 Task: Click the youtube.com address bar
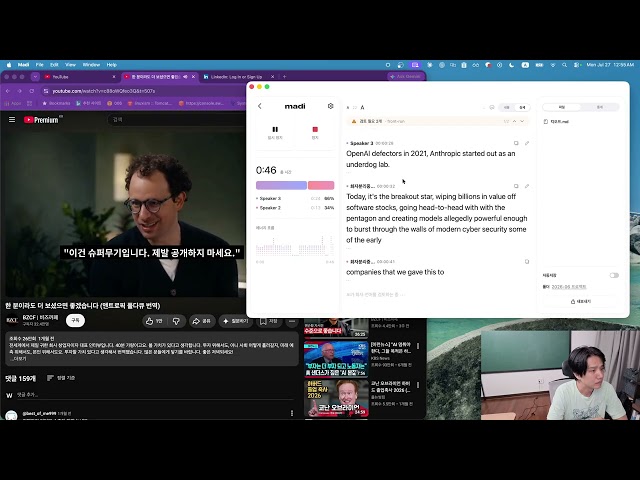point(143,91)
